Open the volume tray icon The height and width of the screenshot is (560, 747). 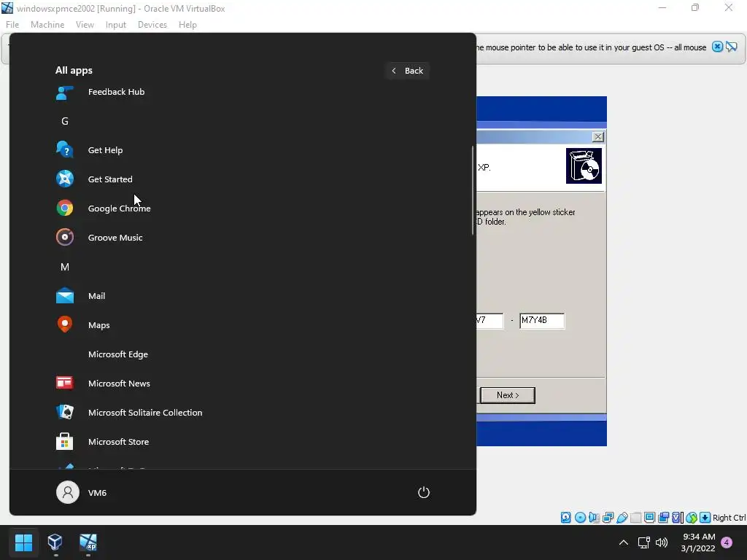click(662, 542)
